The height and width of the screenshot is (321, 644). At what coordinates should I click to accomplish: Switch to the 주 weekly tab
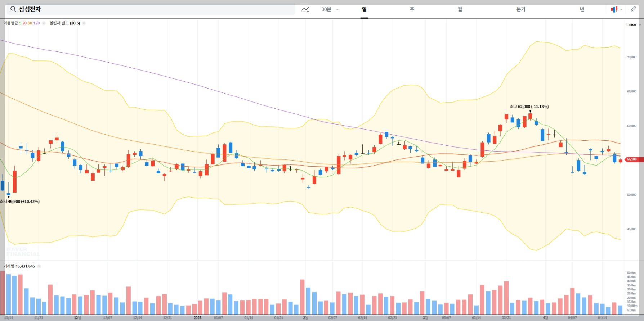point(412,9)
